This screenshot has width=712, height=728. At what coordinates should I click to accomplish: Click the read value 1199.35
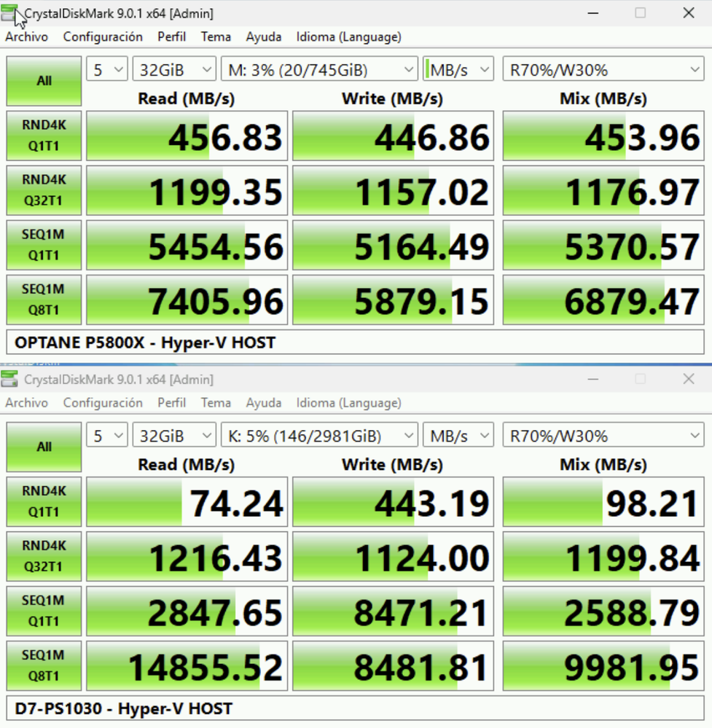187,190
